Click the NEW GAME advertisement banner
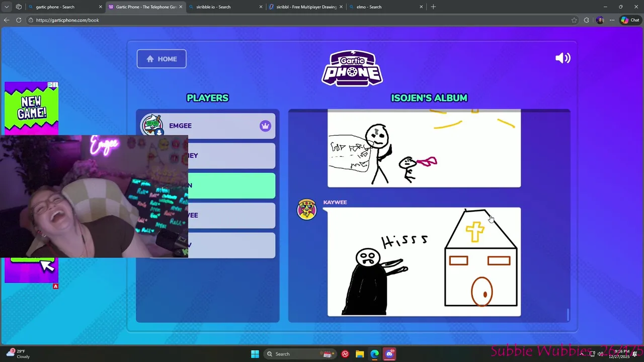Screen dimensions: 644x362 click(x=31, y=108)
